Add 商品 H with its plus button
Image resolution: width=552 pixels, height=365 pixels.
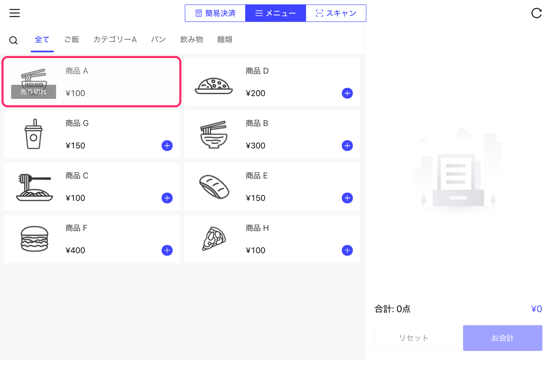click(x=347, y=250)
